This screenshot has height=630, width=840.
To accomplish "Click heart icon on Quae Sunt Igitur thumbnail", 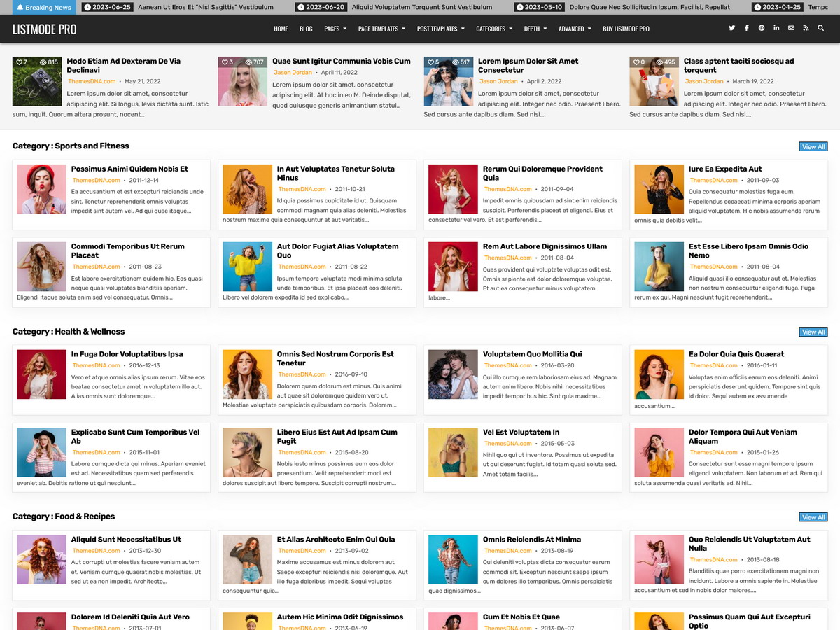I will (x=225, y=62).
